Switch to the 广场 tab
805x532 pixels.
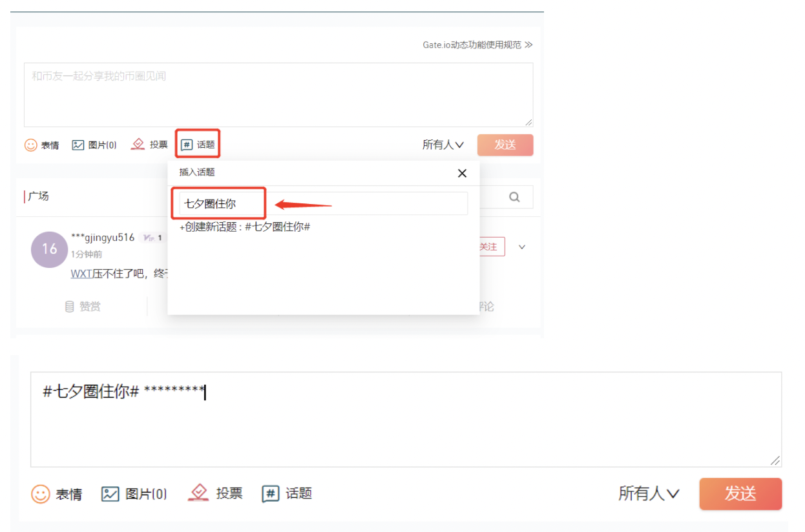(x=38, y=196)
